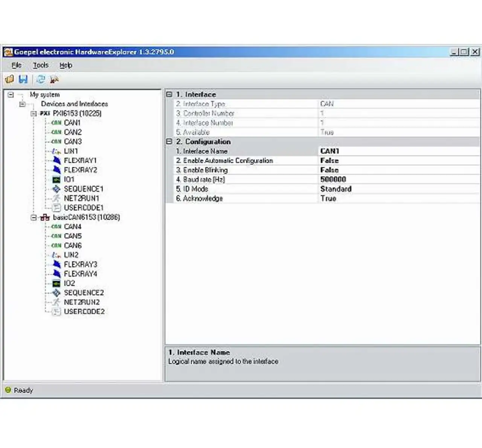Select the Devices and Interfaces label
The image size is (482, 448).
click(75, 104)
